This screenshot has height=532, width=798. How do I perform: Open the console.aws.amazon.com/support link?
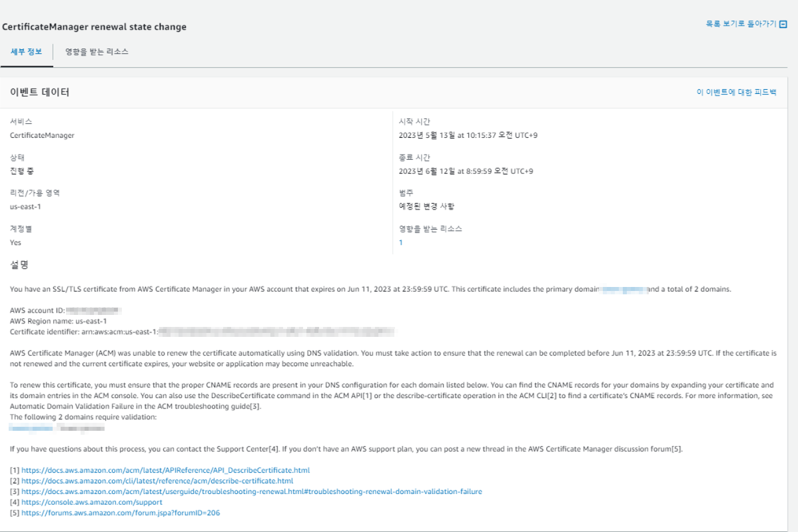(x=92, y=502)
